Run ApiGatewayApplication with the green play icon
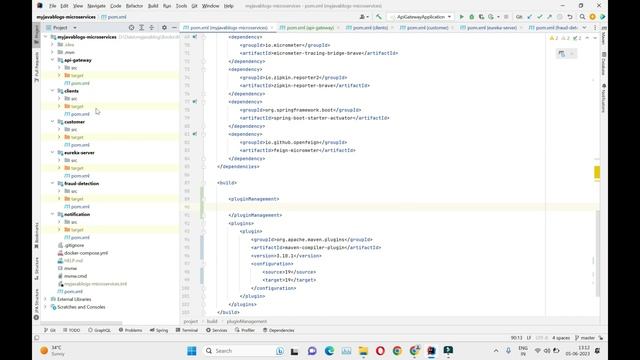 coord(462,17)
